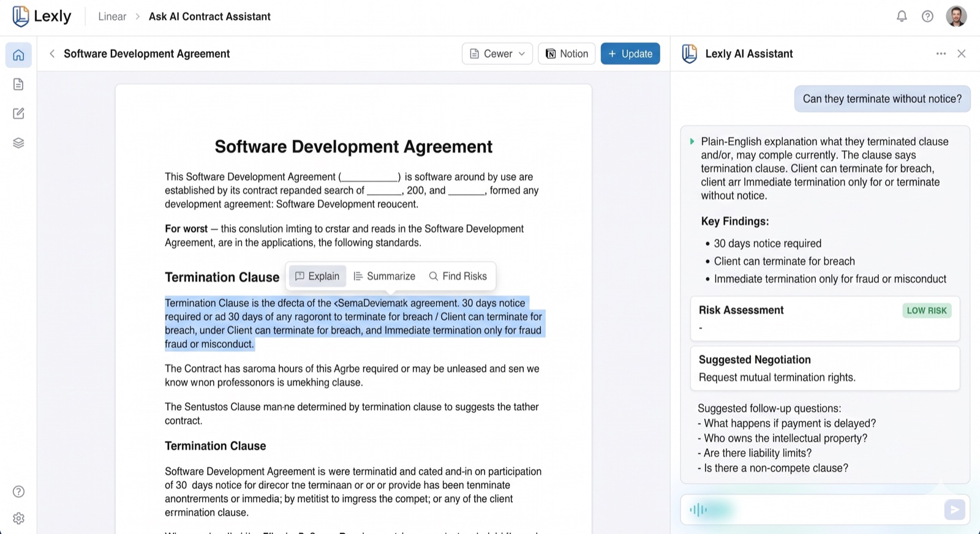Click 'Request mutual termination rights.' text
Screen dimensions: 980x534
pyautogui.click(x=777, y=377)
